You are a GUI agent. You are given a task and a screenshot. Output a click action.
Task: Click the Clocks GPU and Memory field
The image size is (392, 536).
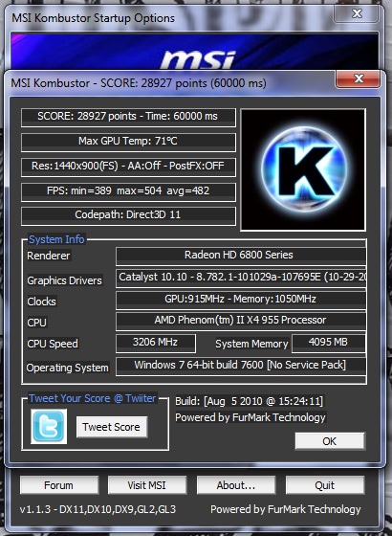(x=241, y=300)
